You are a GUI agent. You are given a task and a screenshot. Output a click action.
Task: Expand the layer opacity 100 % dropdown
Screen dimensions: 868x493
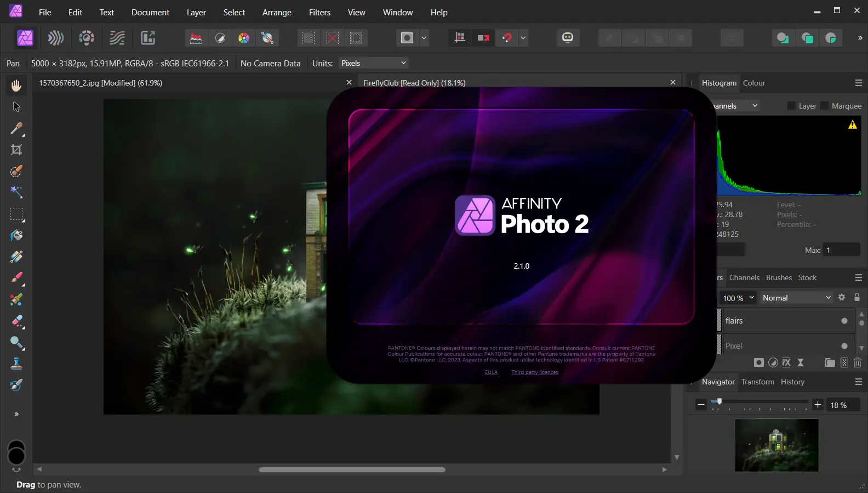(751, 298)
